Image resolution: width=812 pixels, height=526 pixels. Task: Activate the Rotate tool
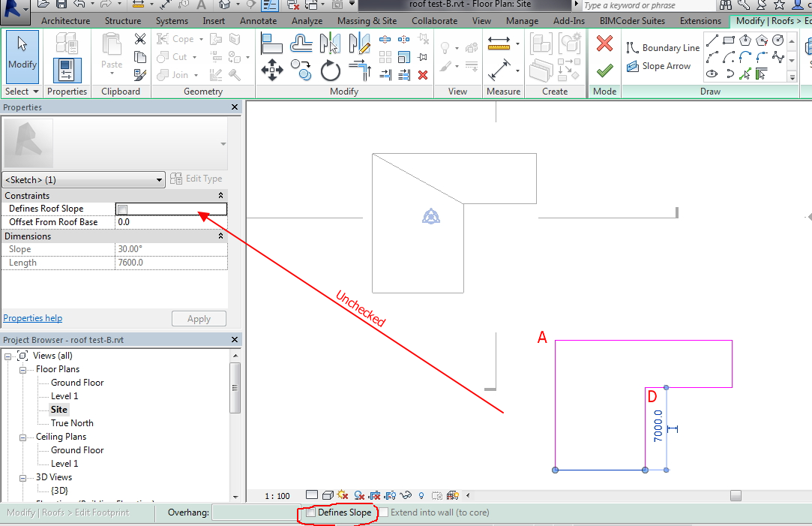330,71
